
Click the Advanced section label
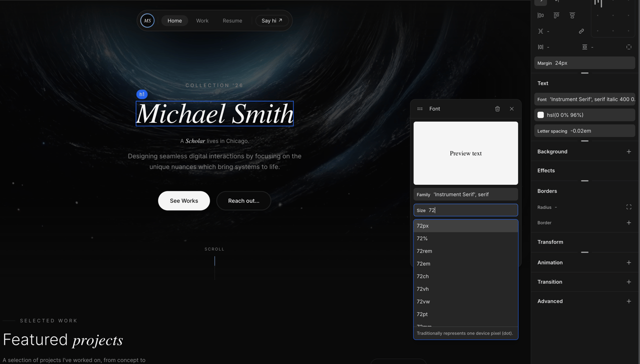click(550, 302)
